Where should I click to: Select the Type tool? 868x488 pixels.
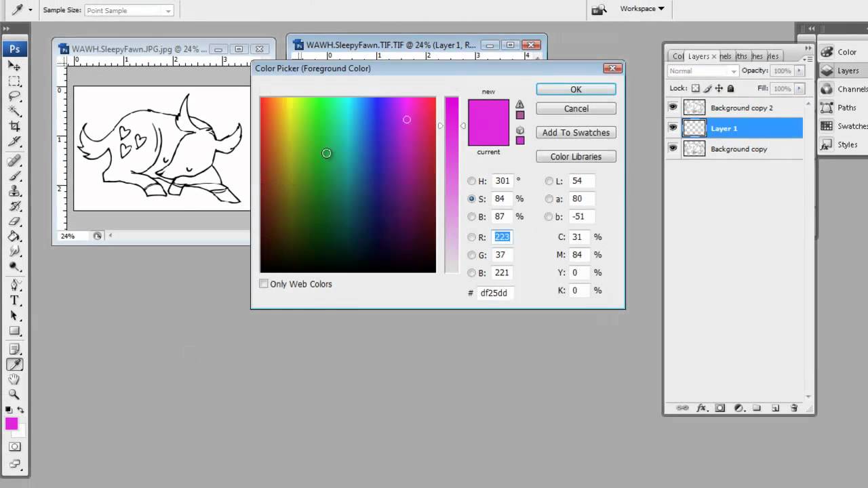click(14, 300)
